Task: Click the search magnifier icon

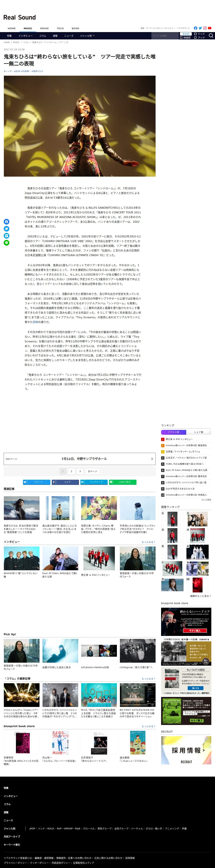Action: point(211,36)
